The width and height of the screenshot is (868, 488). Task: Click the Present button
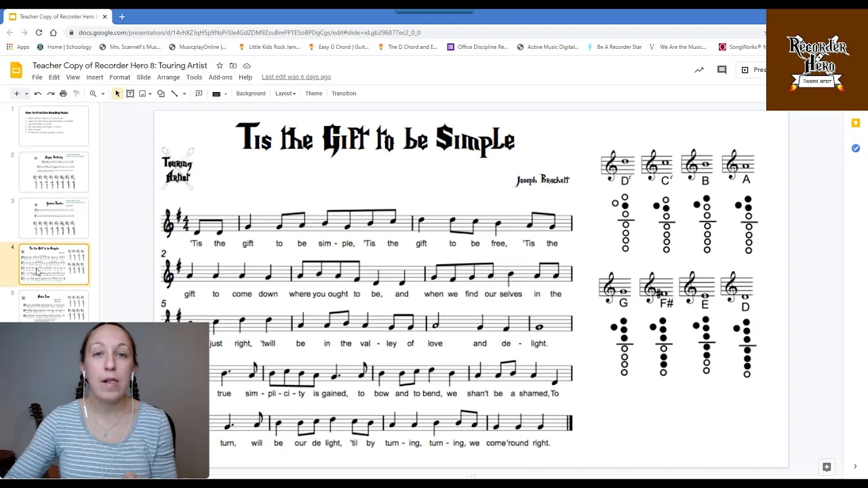click(x=751, y=70)
